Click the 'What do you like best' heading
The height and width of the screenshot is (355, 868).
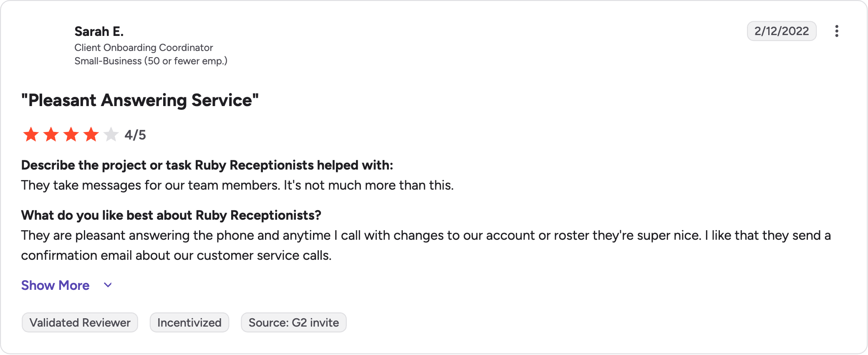171,215
